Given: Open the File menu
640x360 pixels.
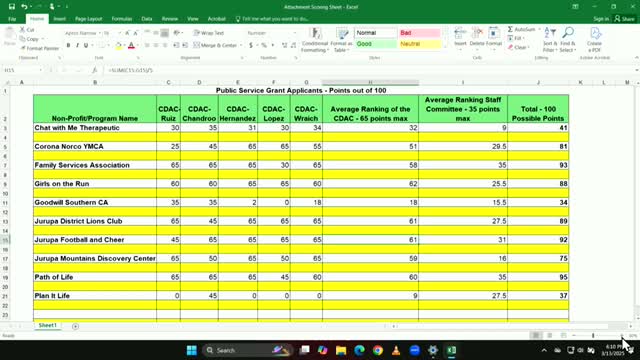Looking at the screenshot, I should pos(12,19).
